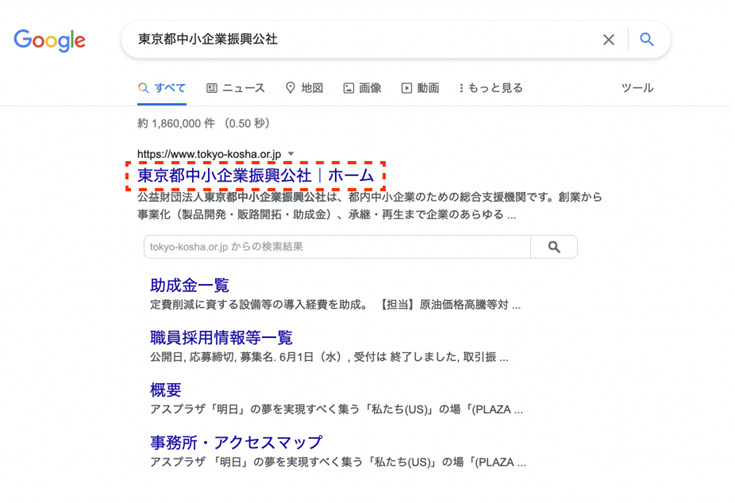Switch to the 画像 tab
This screenshot has width=735, height=503.
pyautogui.click(x=362, y=88)
